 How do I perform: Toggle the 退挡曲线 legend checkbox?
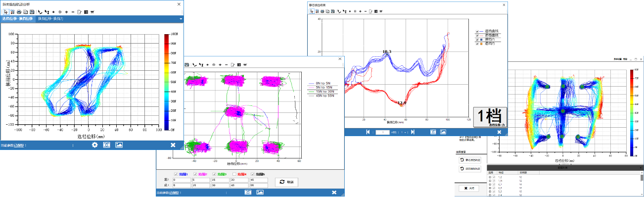(477, 35)
